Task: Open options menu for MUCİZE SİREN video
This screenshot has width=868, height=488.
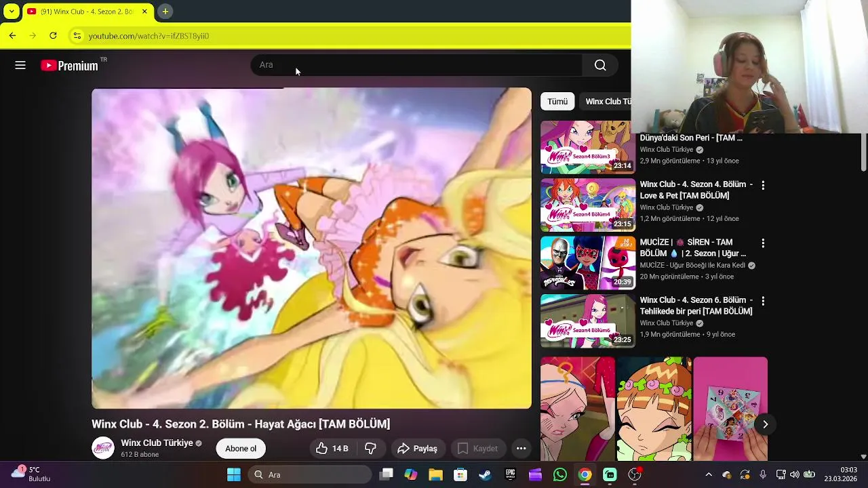Action: pos(763,243)
